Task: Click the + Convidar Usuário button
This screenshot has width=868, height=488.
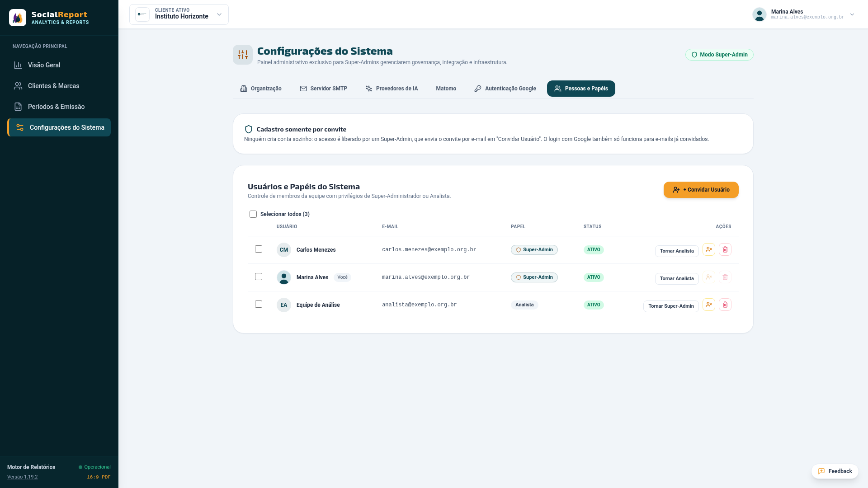Action: coord(701,190)
